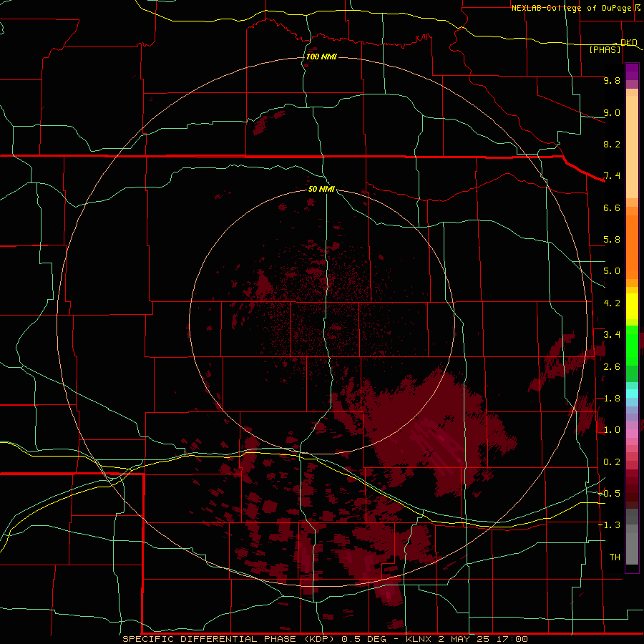Image resolution: width=644 pixels, height=644 pixels.
Task: Click the 0.2 value on the color scale
Action: pos(612,462)
